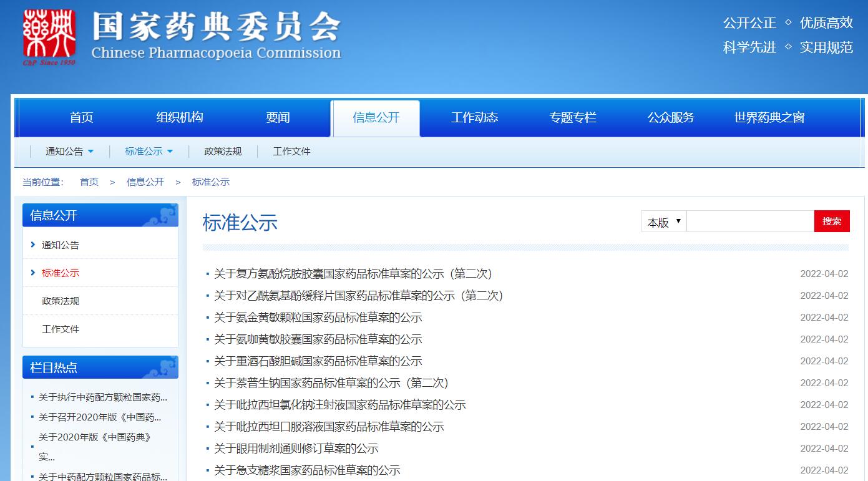Click the arrow icon beside 通知公告 in sidebar
The height and width of the screenshot is (481, 868).
pyautogui.click(x=33, y=245)
